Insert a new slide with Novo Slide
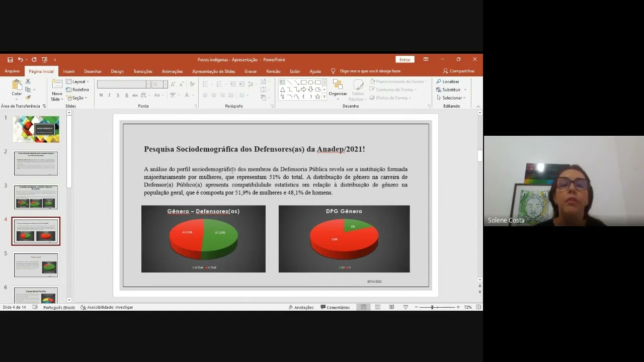 pyautogui.click(x=57, y=90)
